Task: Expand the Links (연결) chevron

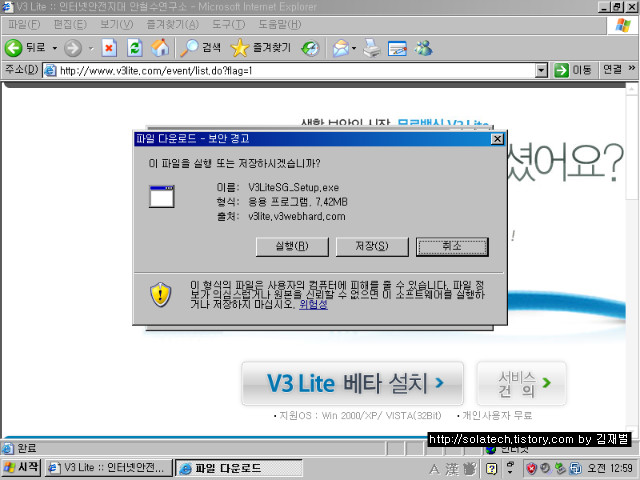Action: (x=632, y=68)
